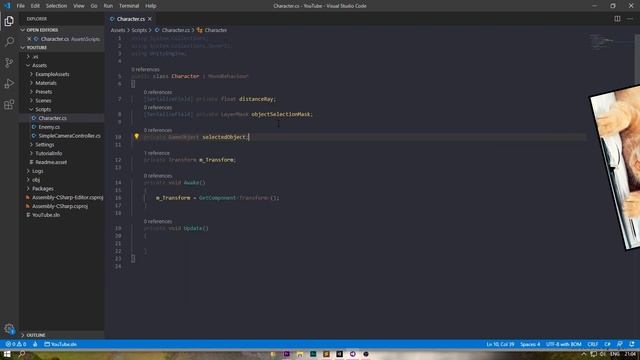Screen dimensions: 640x360
Task: Open the editor More Actions menu
Action: point(630,19)
